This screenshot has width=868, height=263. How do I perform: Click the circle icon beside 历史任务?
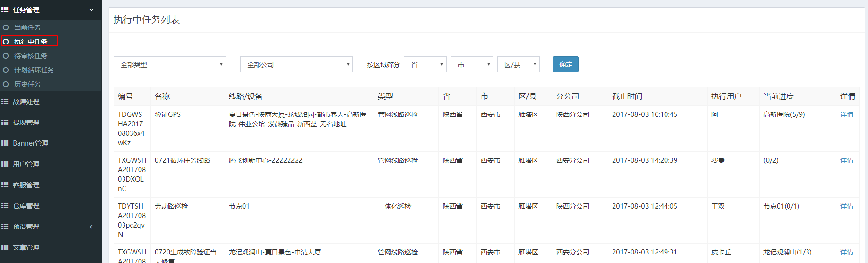(x=6, y=84)
